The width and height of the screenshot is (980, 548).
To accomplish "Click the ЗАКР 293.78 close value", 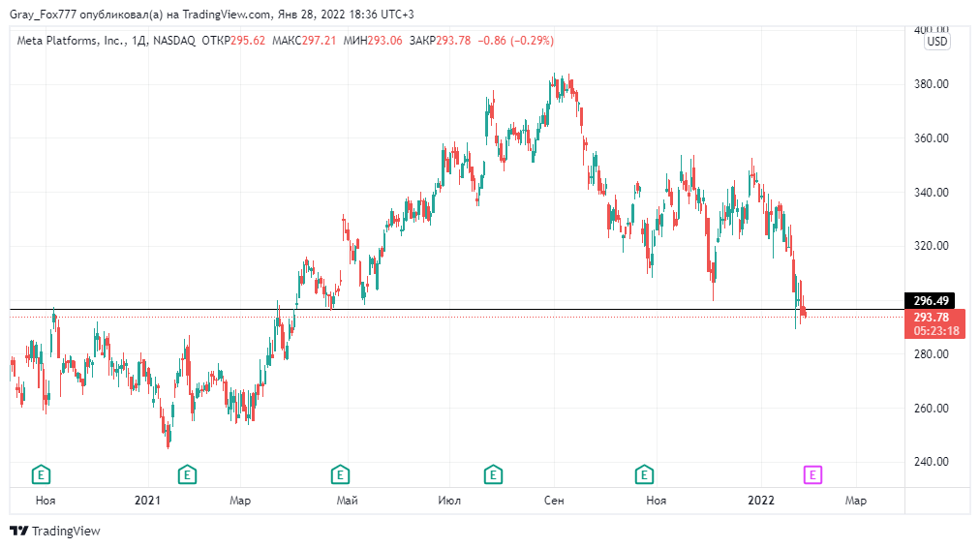I will coord(440,41).
